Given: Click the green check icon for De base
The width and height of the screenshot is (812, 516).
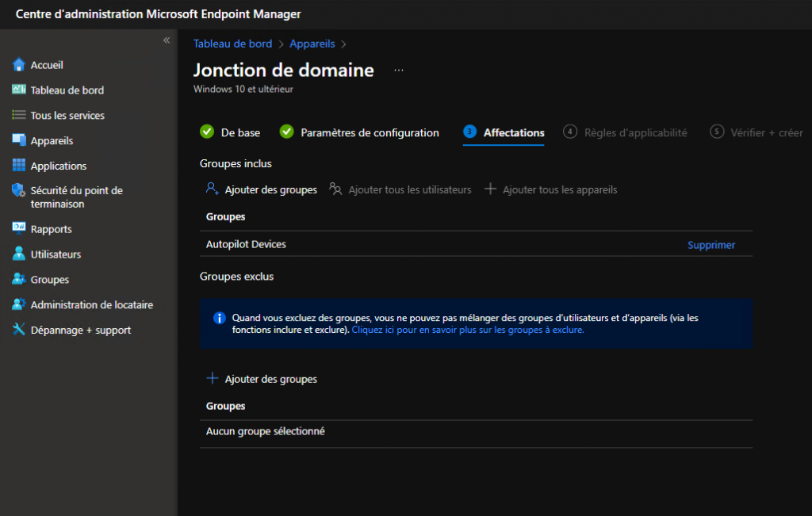Looking at the screenshot, I should [207, 132].
